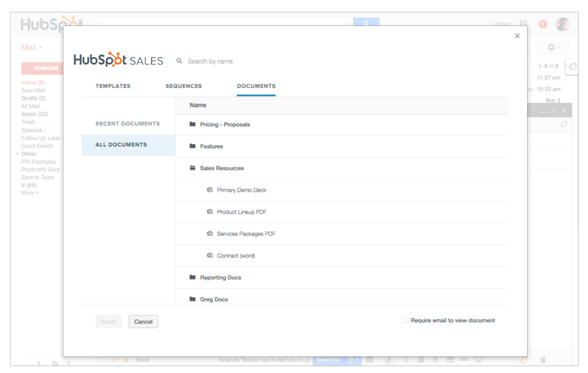Show Recent Documents list
This screenshot has width=588, height=373.
pos(128,123)
